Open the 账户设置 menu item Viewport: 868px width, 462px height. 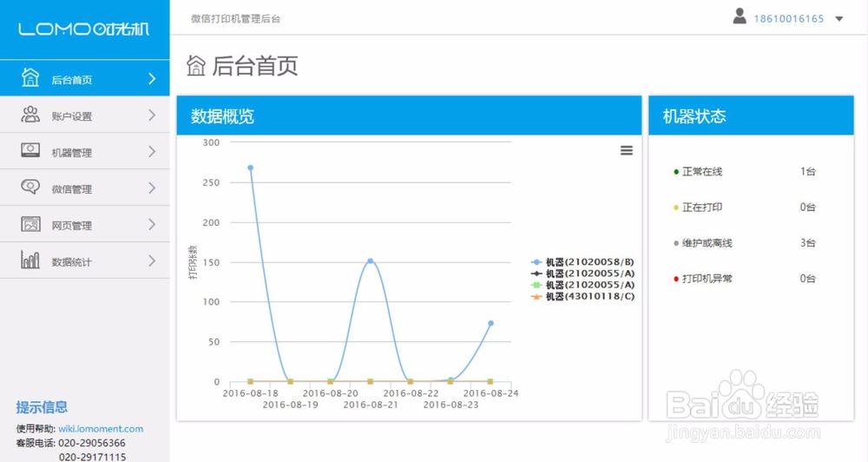85,115
